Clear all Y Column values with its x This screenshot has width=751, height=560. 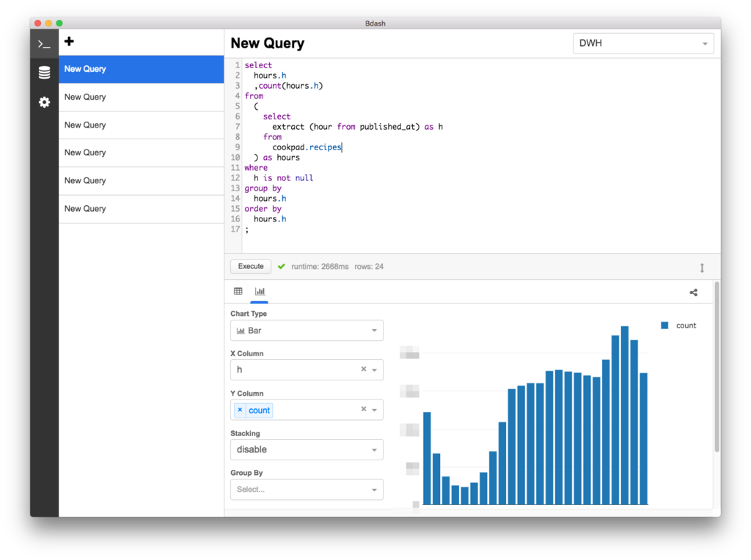click(364, 409)
